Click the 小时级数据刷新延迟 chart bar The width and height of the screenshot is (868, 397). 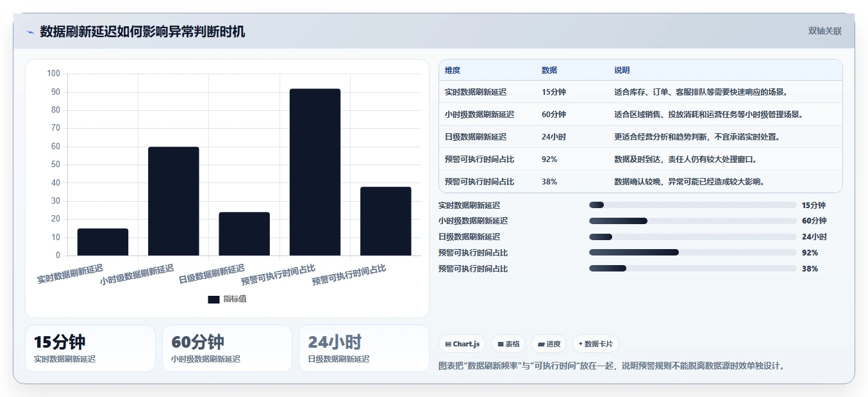(173, 201)
